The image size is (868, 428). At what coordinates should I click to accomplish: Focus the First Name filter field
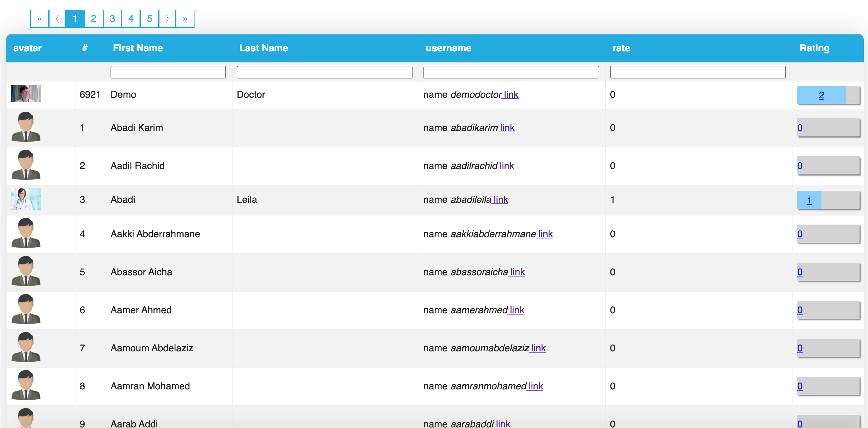pos(168,72)
